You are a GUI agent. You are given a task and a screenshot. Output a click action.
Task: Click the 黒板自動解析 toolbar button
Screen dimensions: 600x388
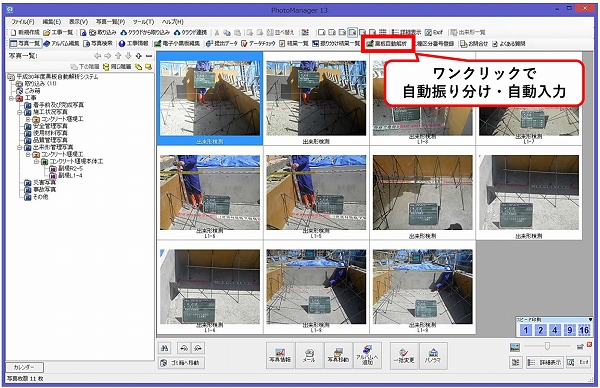(x=387, y=44)
